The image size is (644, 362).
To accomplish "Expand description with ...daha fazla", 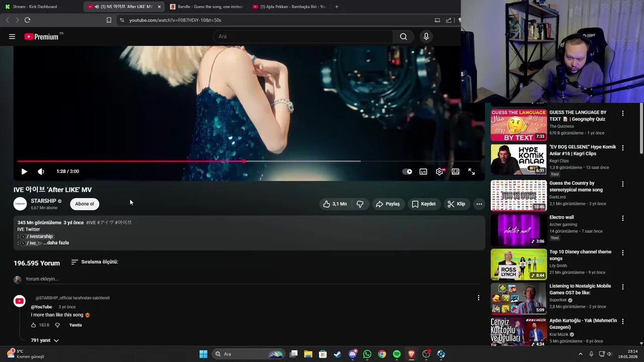I will (56, 243).
